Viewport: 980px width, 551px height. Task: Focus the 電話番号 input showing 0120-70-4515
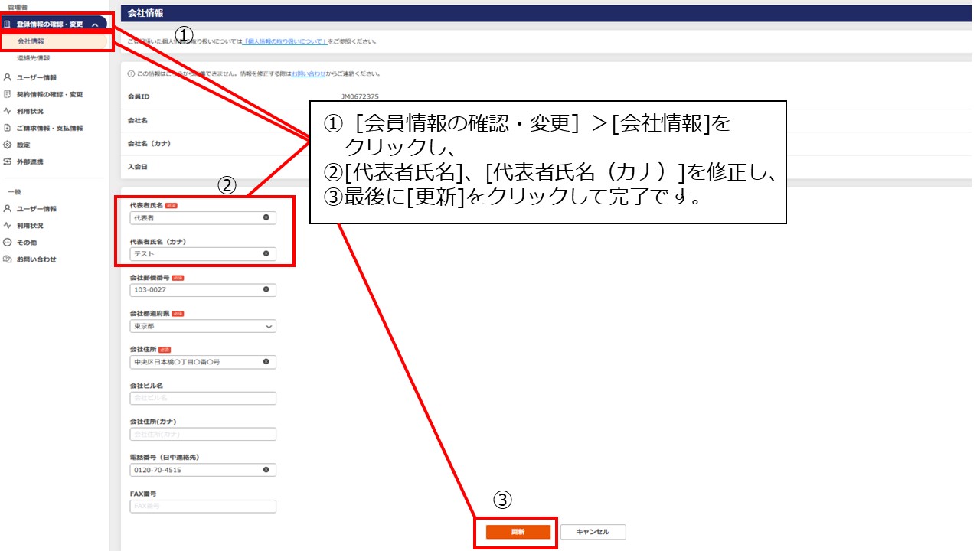(203, 470)
